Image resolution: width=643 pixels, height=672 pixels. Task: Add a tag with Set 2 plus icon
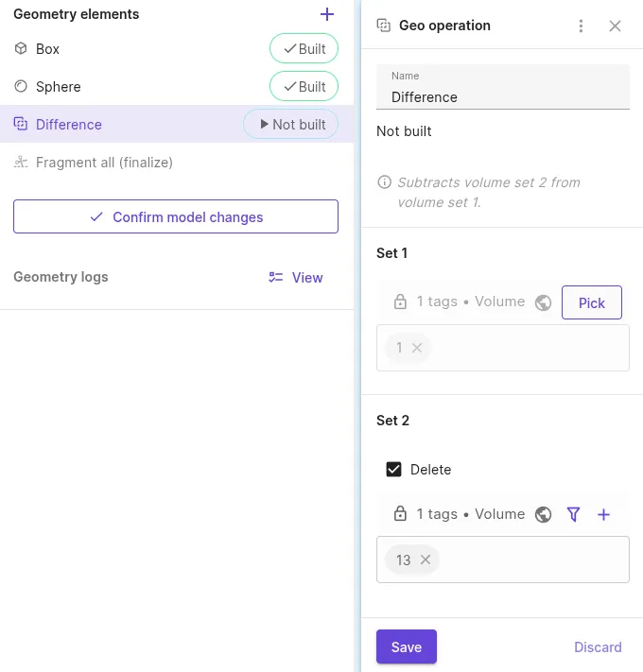(x=603, y=514)
